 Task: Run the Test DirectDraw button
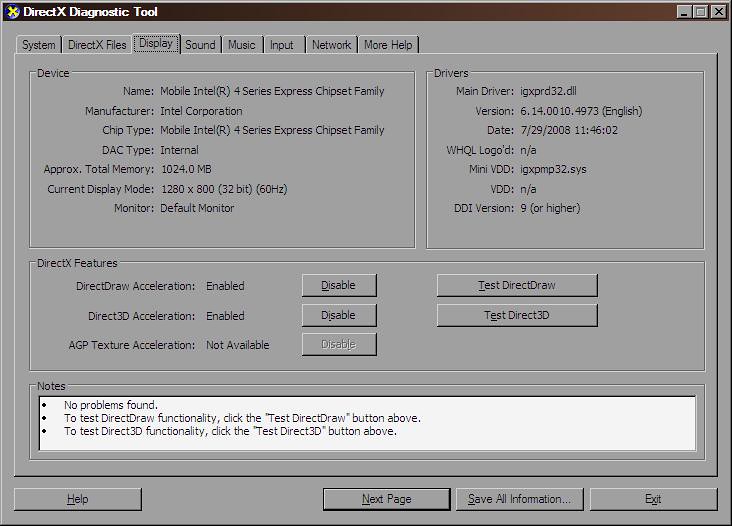tap(517, 285)
